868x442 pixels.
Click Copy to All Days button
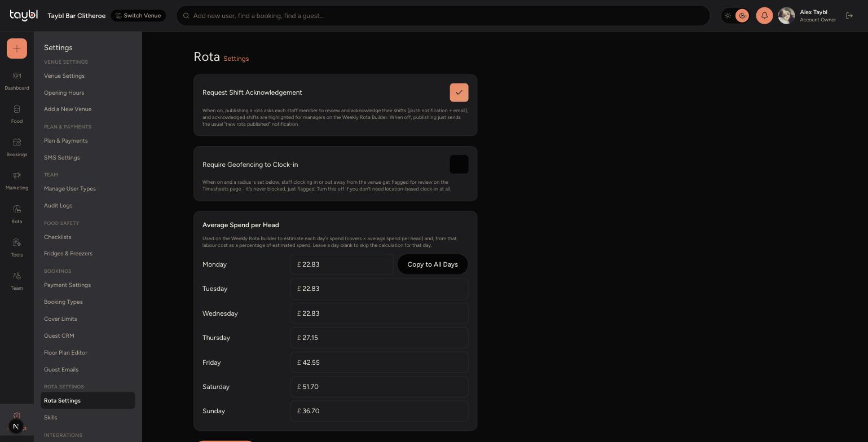click(x=433, y=264)
